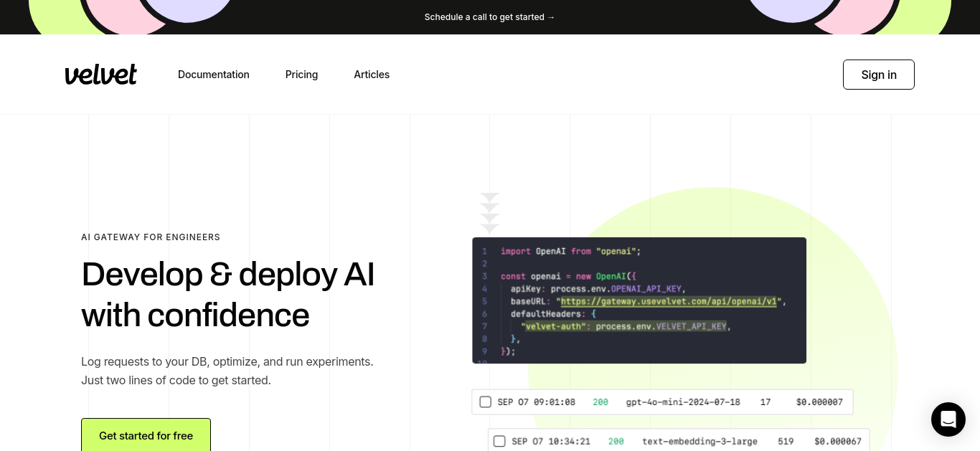Go to the velvet logo homepage

coord(100,75)
